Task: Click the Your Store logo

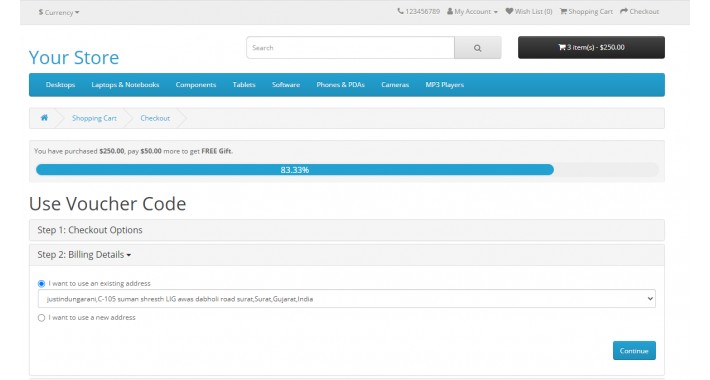Action: (x=74, y=58)
